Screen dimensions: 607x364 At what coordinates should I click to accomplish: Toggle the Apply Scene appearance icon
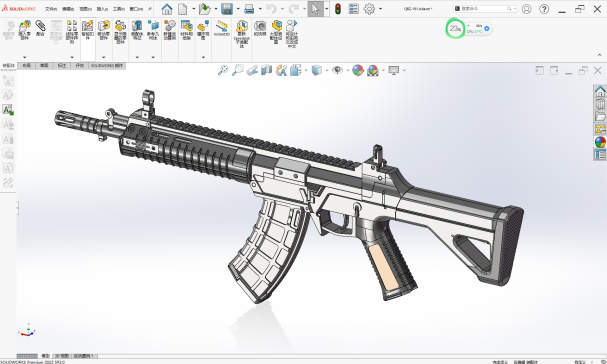coord(372,70)
